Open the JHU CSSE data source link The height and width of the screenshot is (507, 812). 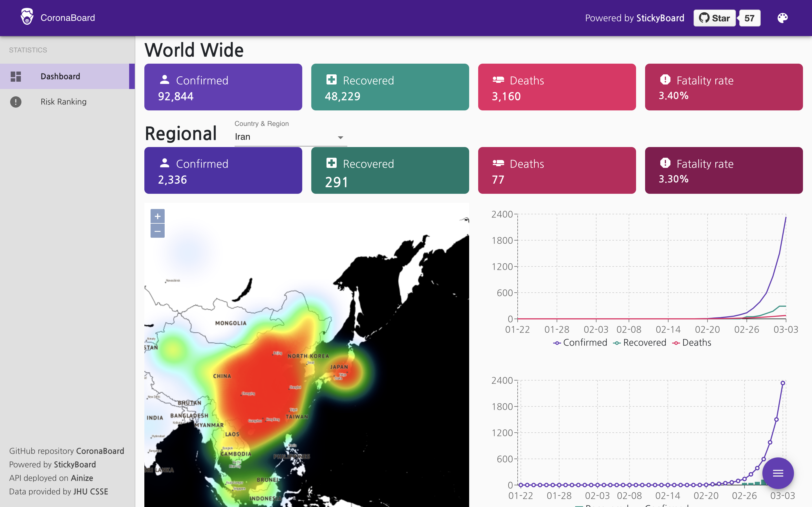coord(91,492)
